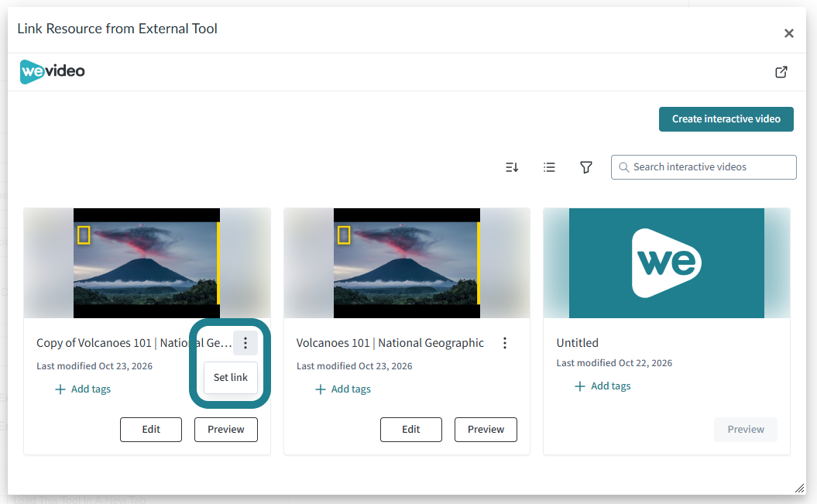Preview the Copy of Volcanoes 101 video
Screen dimensions: 817x504
tap(225, 430)
